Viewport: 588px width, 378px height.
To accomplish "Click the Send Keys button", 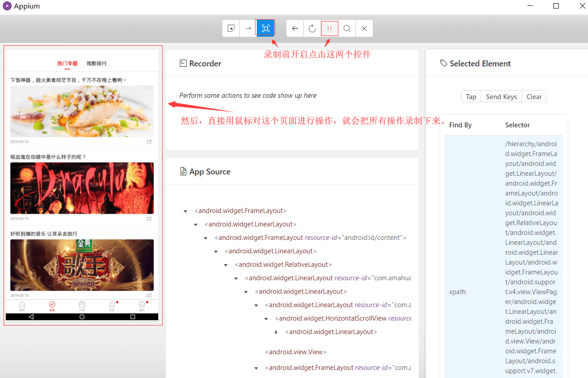I will (502, 96).
